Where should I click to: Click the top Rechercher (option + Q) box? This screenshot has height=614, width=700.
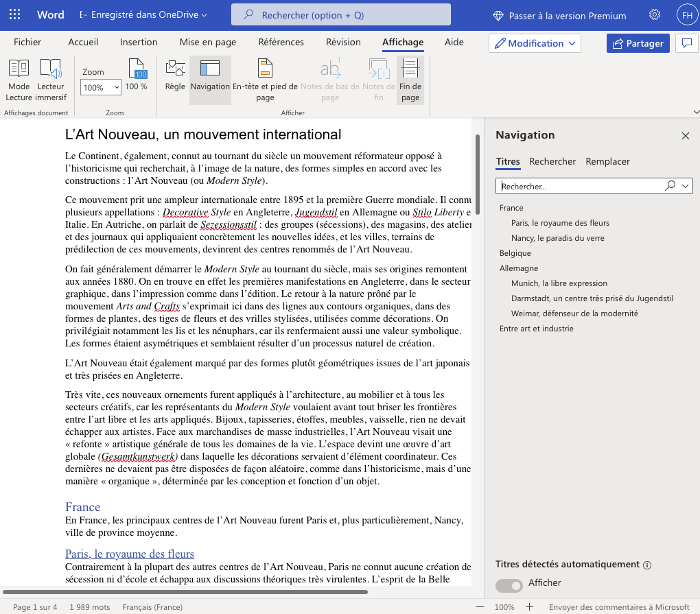tap(341, 14)
